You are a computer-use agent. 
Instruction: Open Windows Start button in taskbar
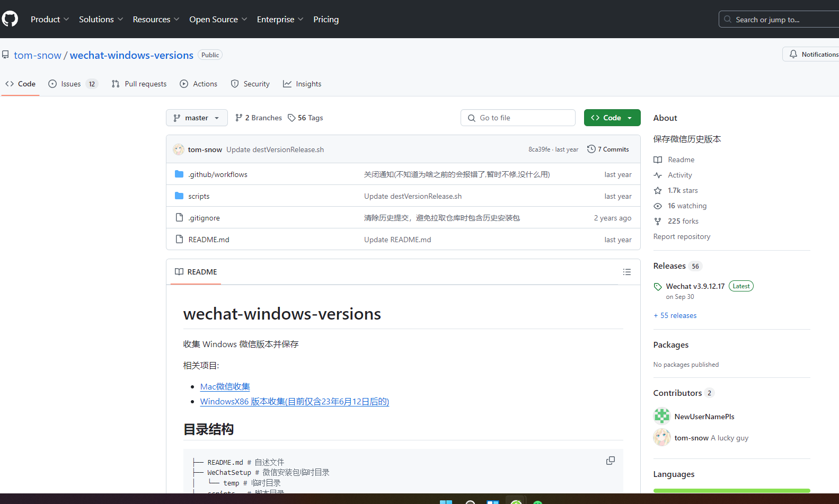(446, 501)
